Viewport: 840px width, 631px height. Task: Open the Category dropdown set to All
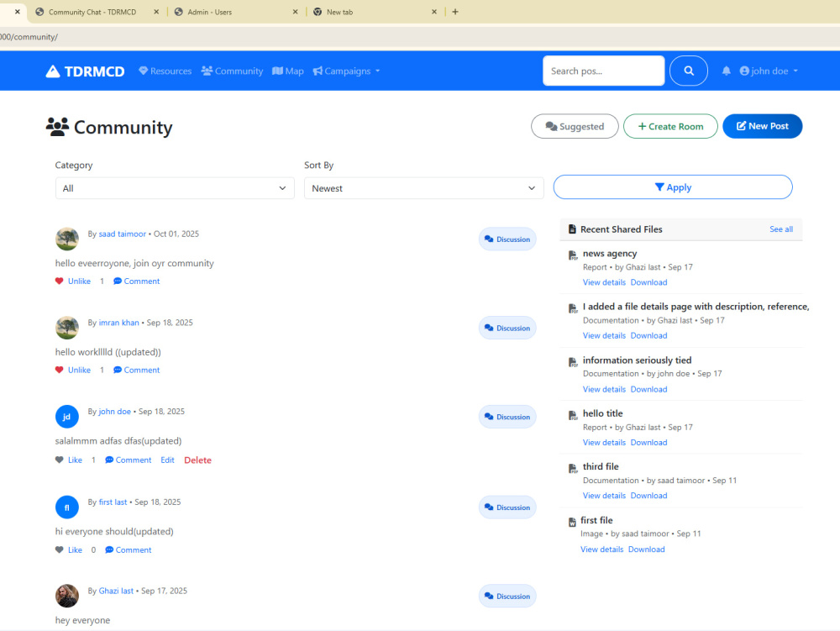pyautogui.click(x=175, y=188)
